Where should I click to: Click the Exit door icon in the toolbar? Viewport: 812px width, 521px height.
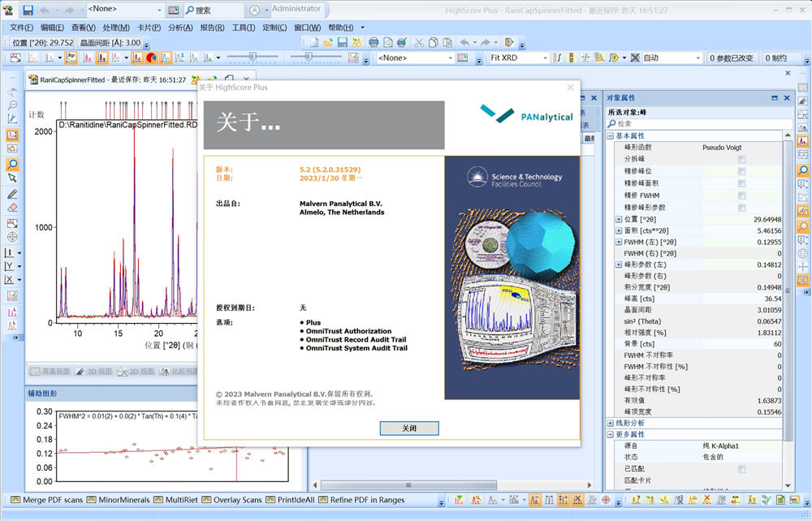coord(509,42)
